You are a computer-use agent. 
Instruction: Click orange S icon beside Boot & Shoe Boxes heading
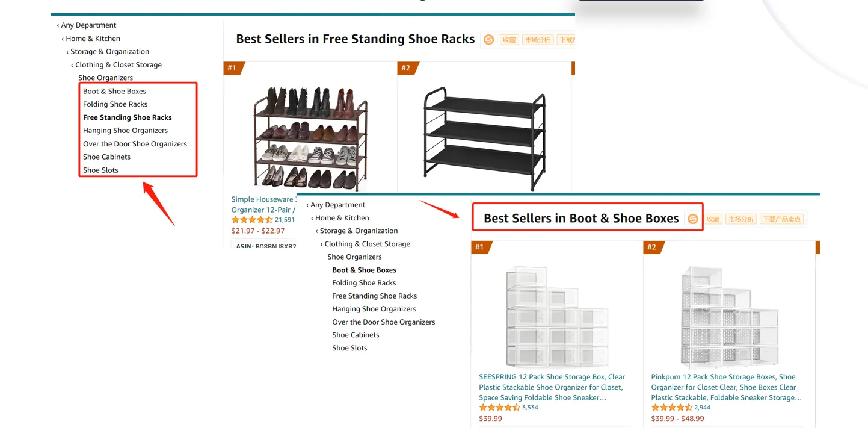[x=693, y=219]
